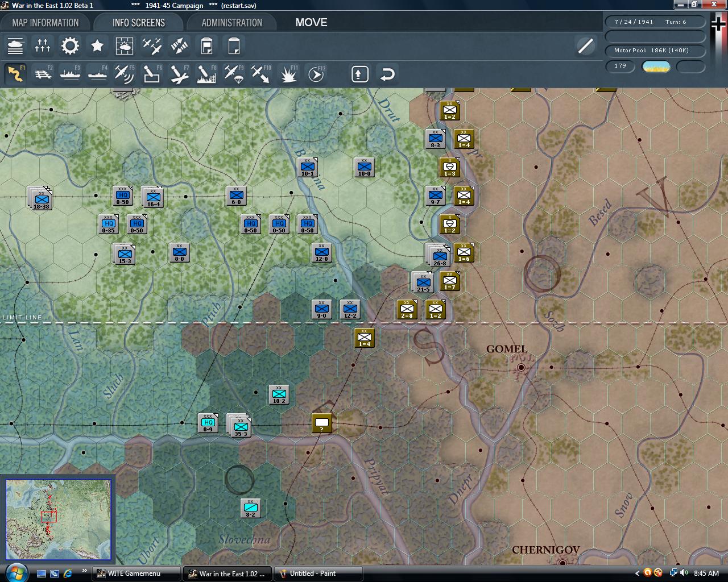
Task: Click the diagonal slash toggle button
Action: pos(585,46)
